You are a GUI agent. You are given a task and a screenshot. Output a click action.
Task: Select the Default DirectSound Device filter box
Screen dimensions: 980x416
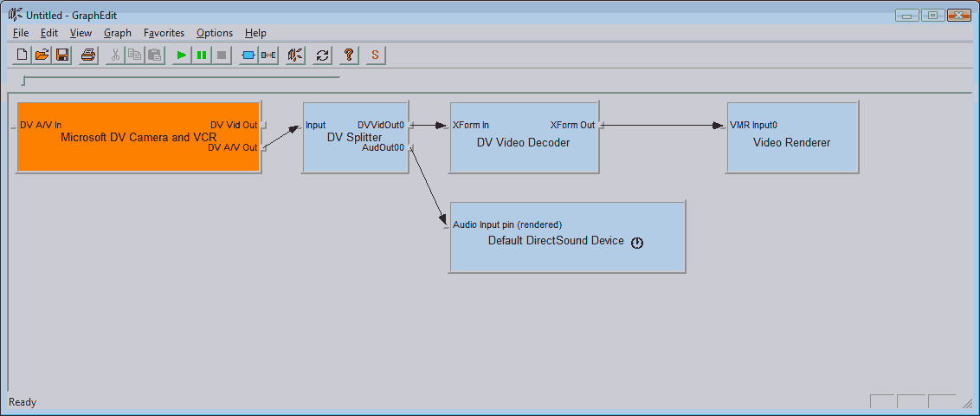(567, 237)
